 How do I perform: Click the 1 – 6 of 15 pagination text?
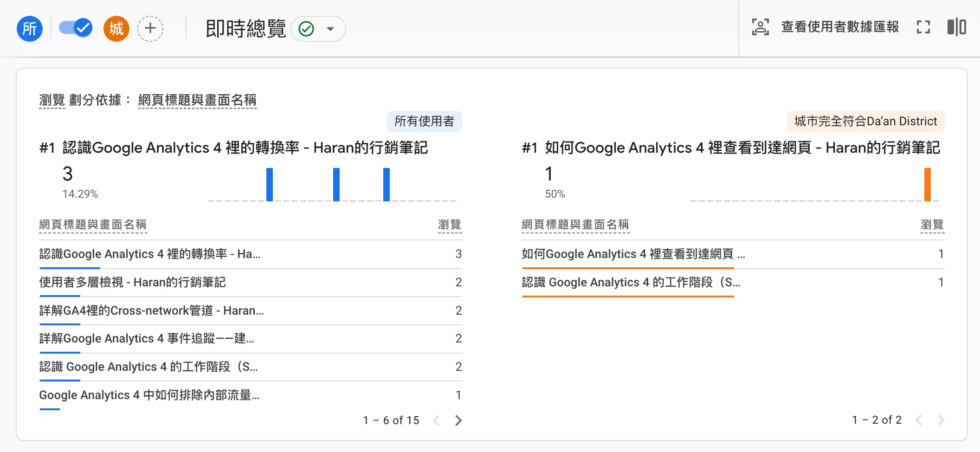[x=391, y=420]
